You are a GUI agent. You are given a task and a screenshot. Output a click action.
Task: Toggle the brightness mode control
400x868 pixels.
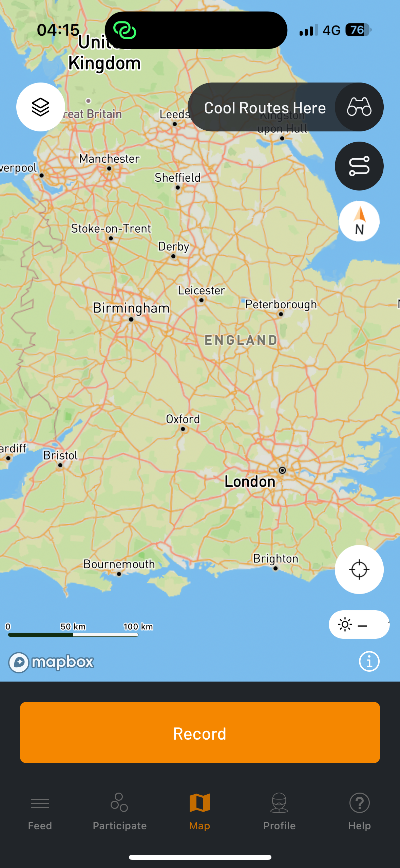(359, 625)
